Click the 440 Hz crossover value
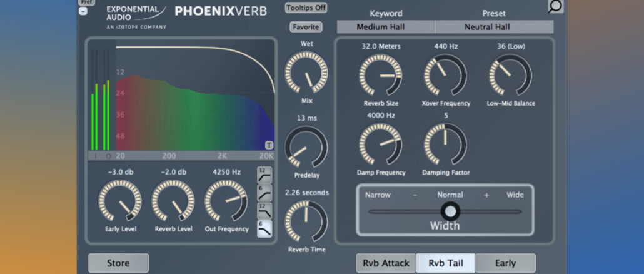This screenshot has width=644, height=274. 446,46
